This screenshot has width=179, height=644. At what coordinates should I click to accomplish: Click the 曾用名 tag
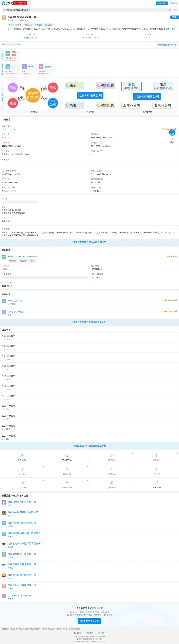[x=18, y=25]
